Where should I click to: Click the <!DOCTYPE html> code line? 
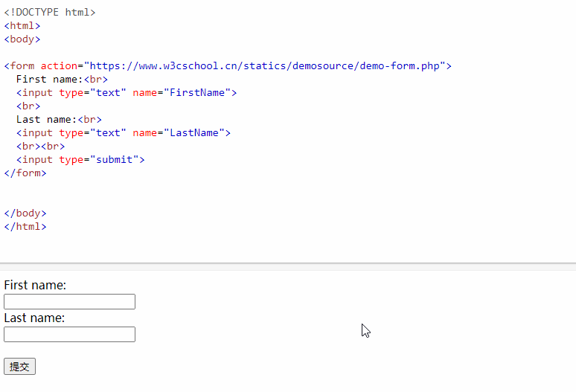click(50, 13)
